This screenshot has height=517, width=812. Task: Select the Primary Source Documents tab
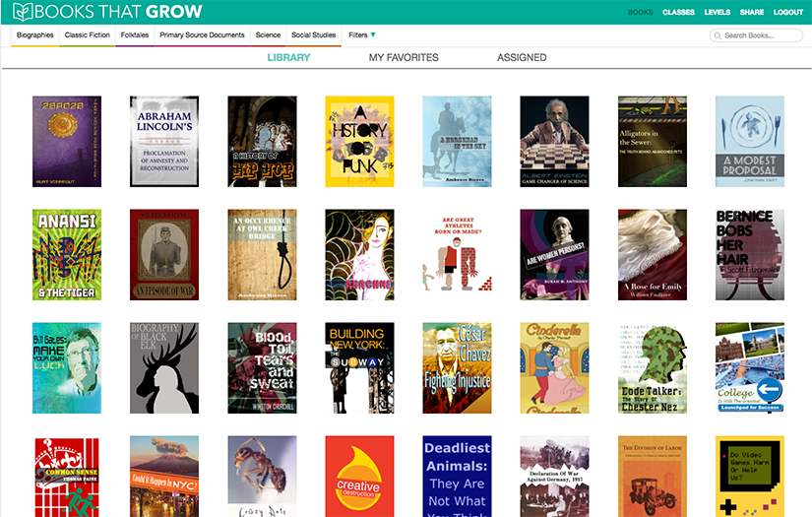pos(202,35)
